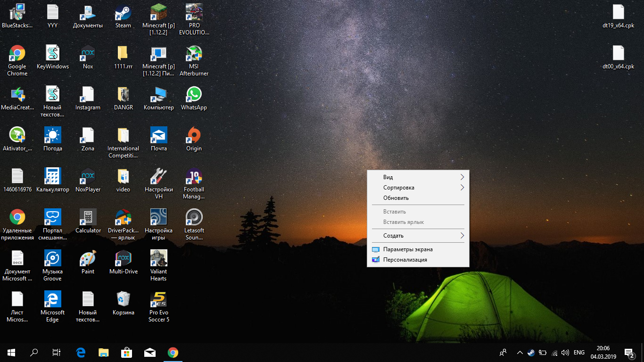Switch to Chrome on the taskbar
The width and height of the screenshot is (644, 362).
click(173, 352)
